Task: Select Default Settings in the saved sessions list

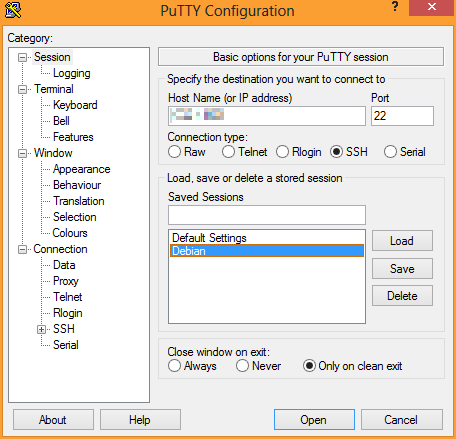Action: click(209, 238)
